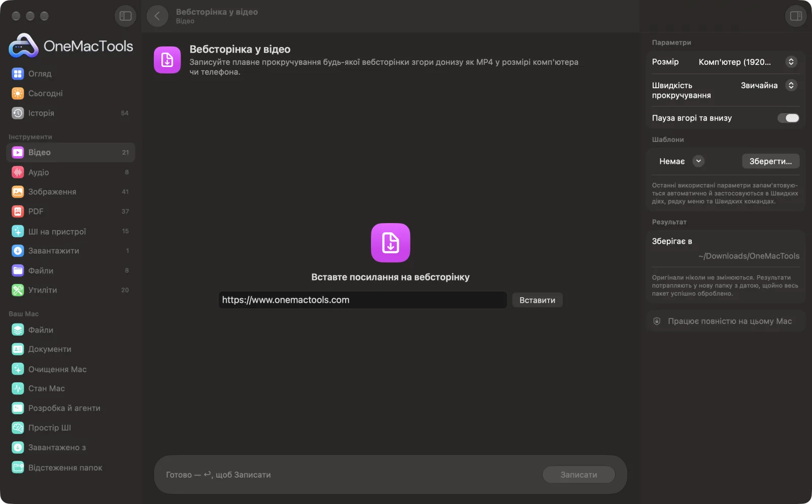
Task: Select the Відео category in the sidebar
Action: [71, 153]
